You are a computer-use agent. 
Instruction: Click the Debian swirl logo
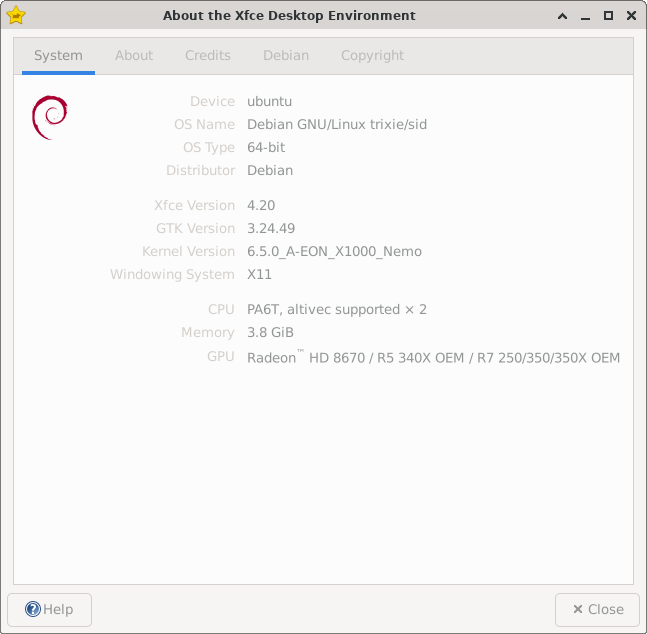pyautogui.click(x=49, y=118)
